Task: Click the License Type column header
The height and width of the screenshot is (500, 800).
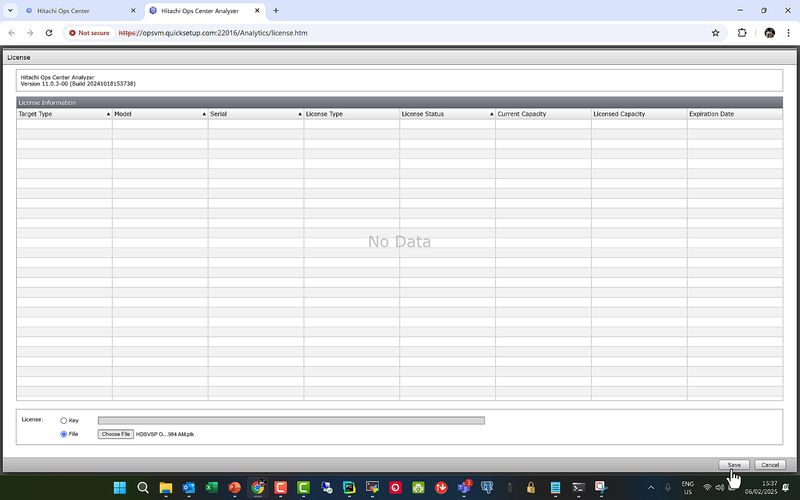Action: pyautogui.click(x=352, y=114)
